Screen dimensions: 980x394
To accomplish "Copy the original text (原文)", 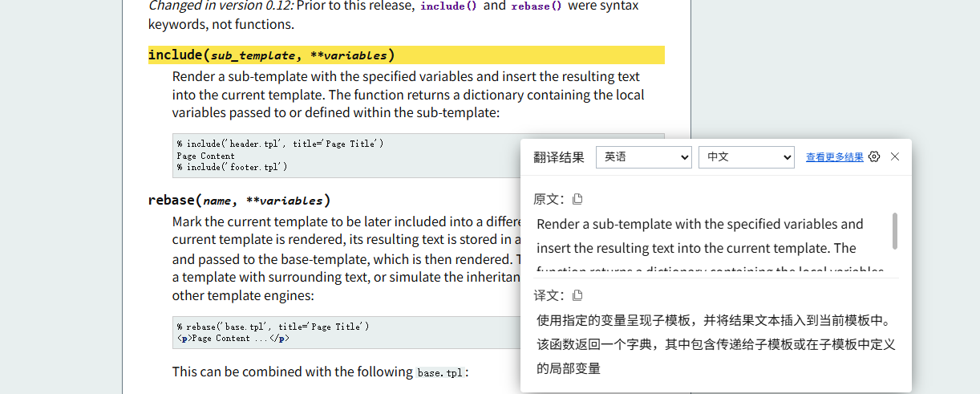I will (x=577, y=199).
